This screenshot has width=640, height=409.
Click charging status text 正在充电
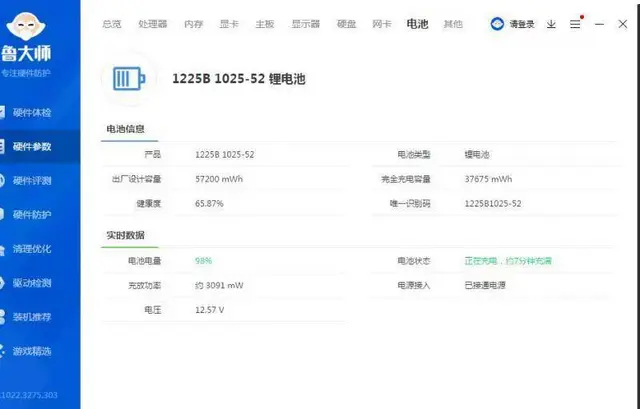point(481,261)
